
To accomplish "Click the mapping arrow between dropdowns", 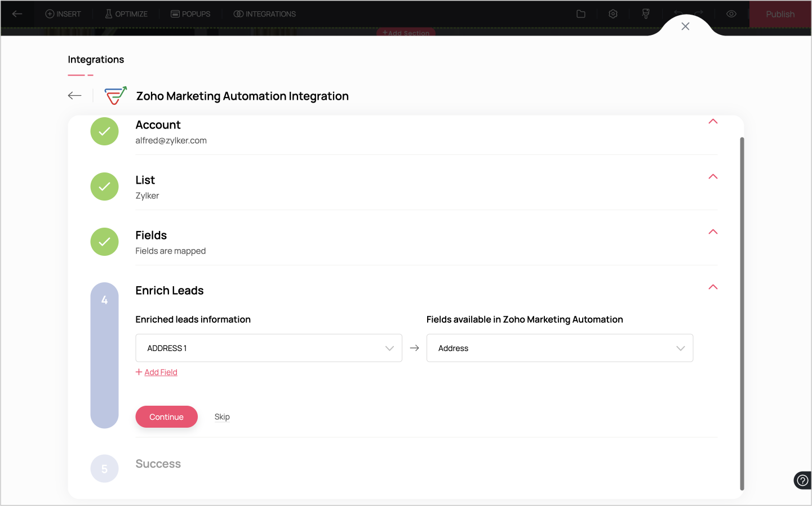I will pos(414,348).
